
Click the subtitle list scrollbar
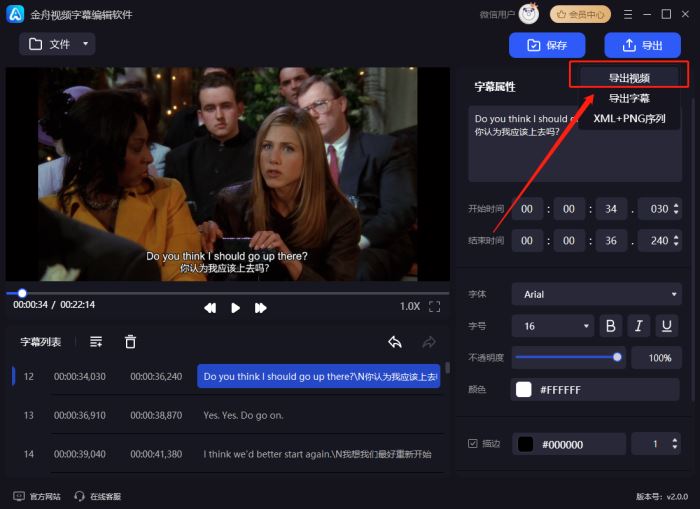pos(447,368)
